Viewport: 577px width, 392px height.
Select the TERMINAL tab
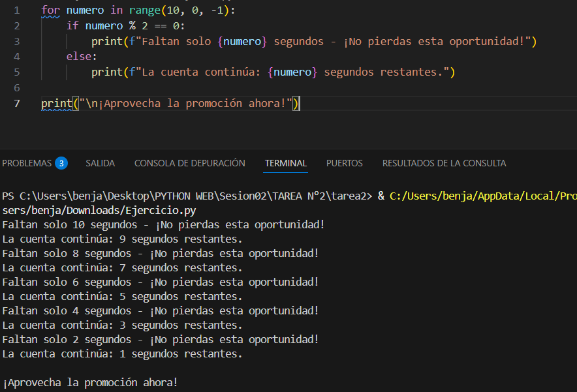[285, 163]
